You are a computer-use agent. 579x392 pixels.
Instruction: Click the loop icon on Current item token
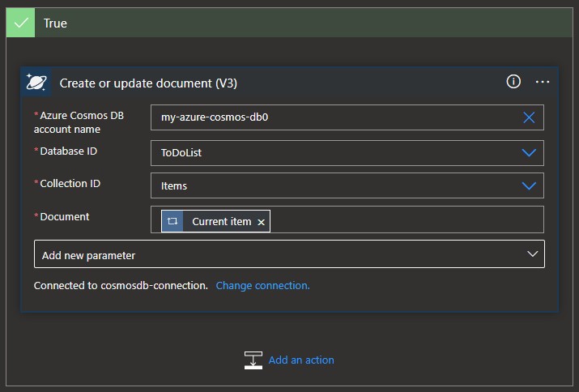coord(172,221)
